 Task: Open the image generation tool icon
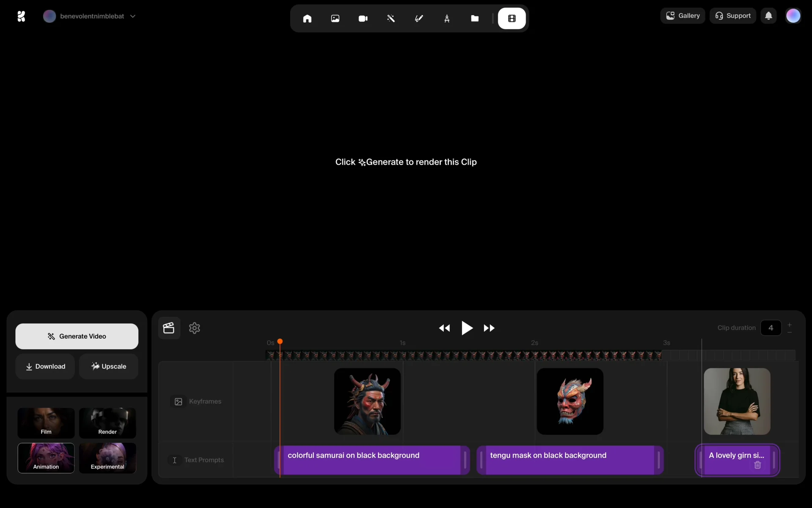point(335,19)
